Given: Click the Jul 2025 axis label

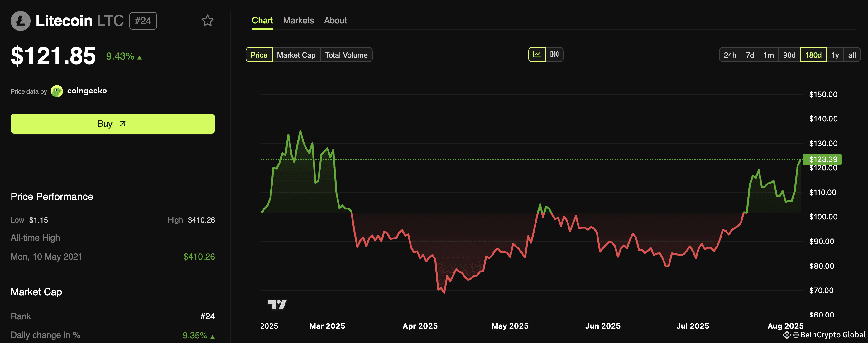Looking at the screenshot, I should click(x=693, y=326).
